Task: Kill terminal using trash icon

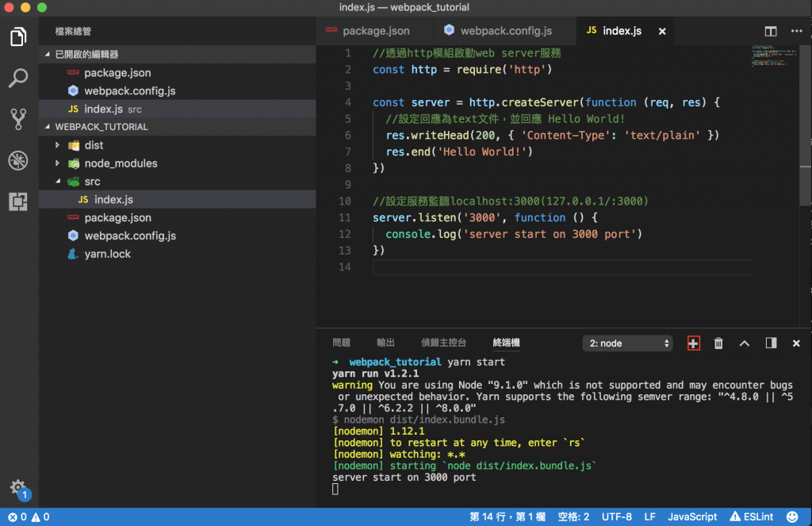Action: tap(718, 344)
